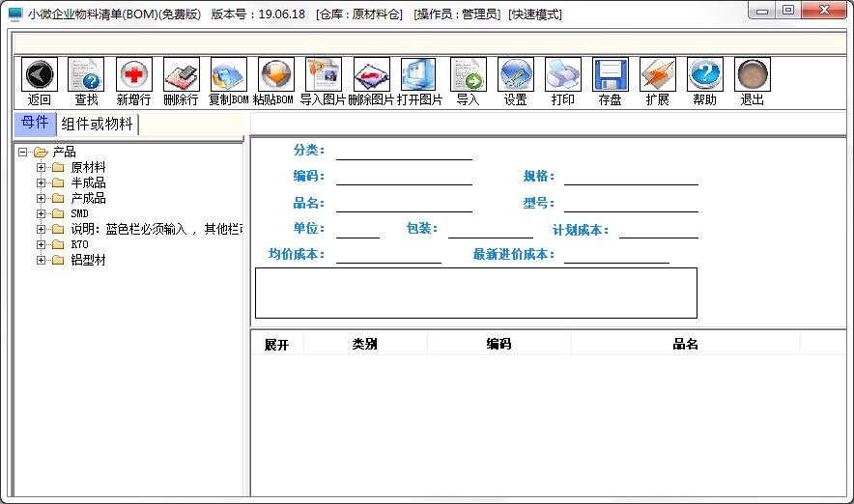Click the 展开 column header
Image resolution: width=854 pixels, height=504 pixels.
coord(276,344)
